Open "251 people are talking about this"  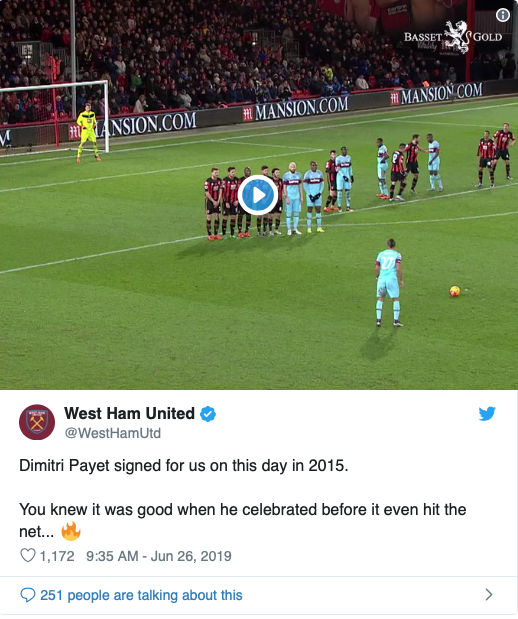click(x=141, y=595)
